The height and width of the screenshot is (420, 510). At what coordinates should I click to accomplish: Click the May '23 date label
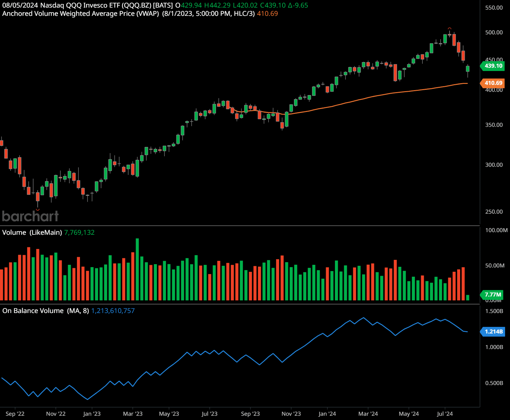[169, 414]
